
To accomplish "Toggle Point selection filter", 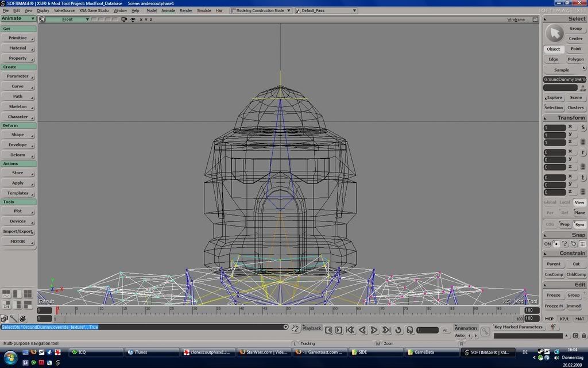I will (575, 49).
